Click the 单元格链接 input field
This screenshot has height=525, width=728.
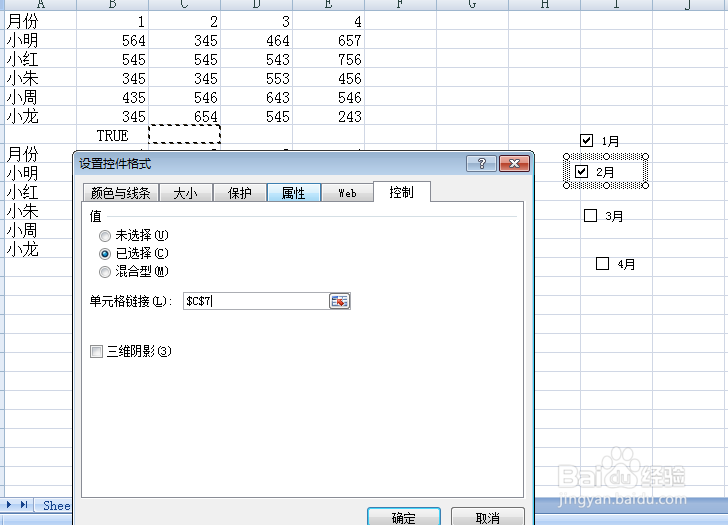point(256,301)
